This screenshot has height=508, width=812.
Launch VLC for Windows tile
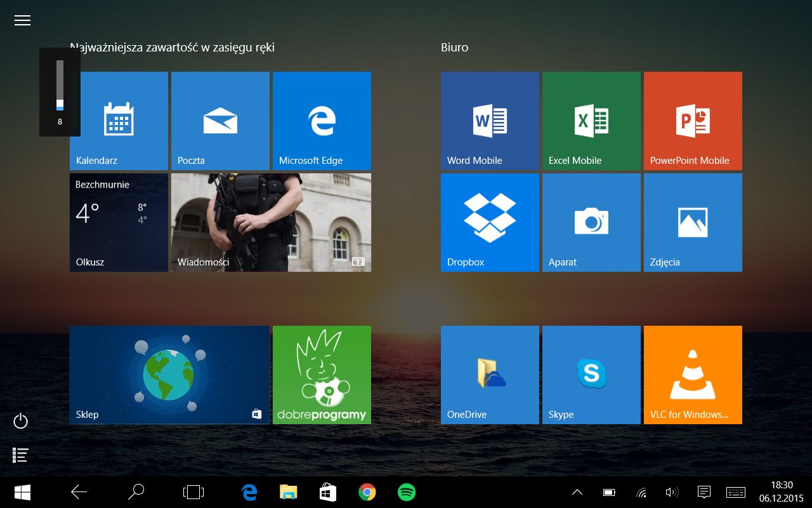[693, 375]
